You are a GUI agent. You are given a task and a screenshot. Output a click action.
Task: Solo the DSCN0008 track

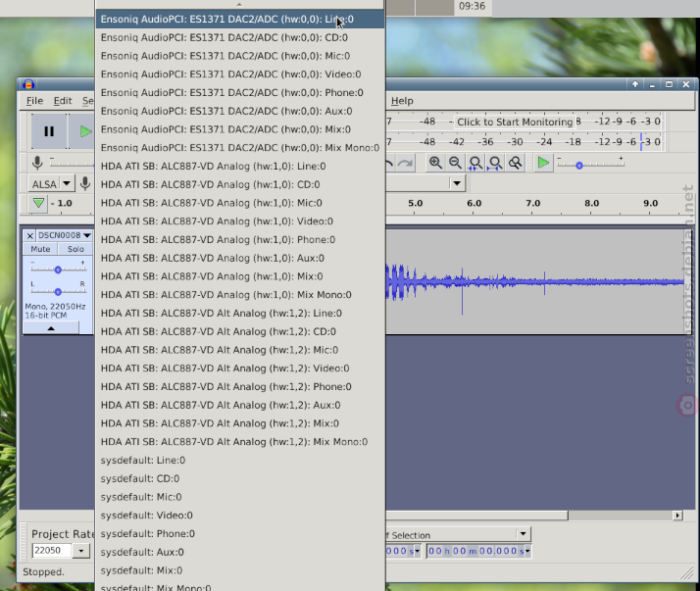coord(75,249)
